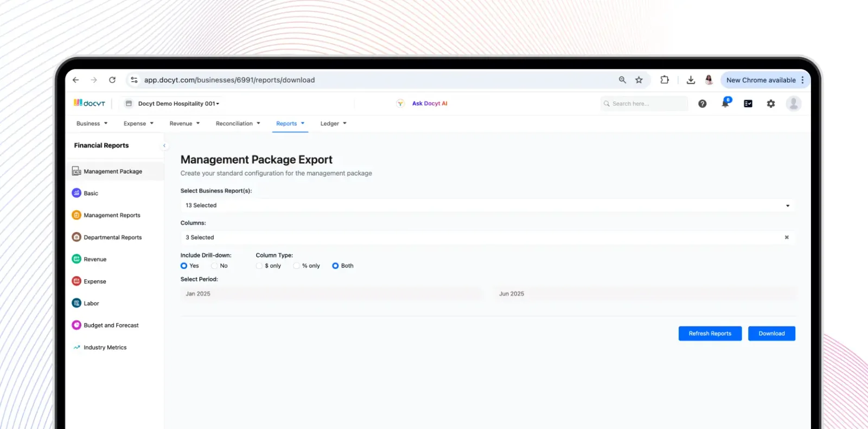The width and height of the screenshot is (868, 429).
Task: Reload the page with refresh icon
Action: coord(112,80)
